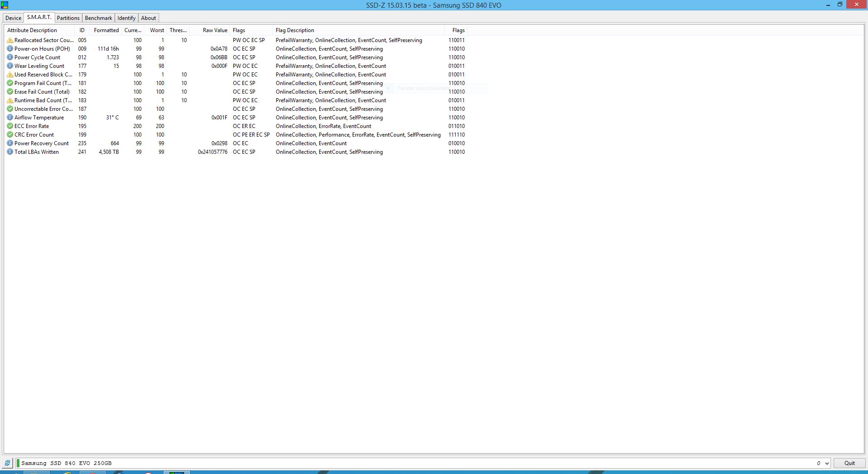
Task: Click the info icon beside Power Cycle Count
Action: point(10,57)
